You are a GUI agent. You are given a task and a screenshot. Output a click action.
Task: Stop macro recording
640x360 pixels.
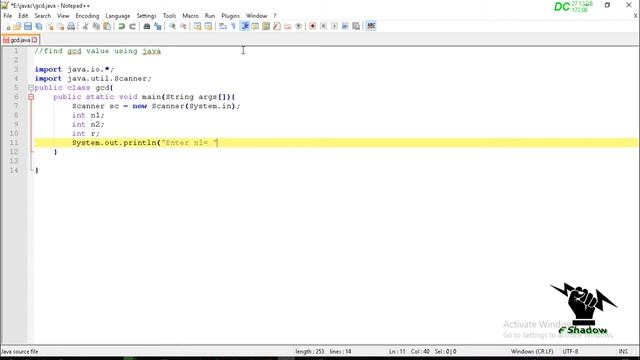pos(323,27)
